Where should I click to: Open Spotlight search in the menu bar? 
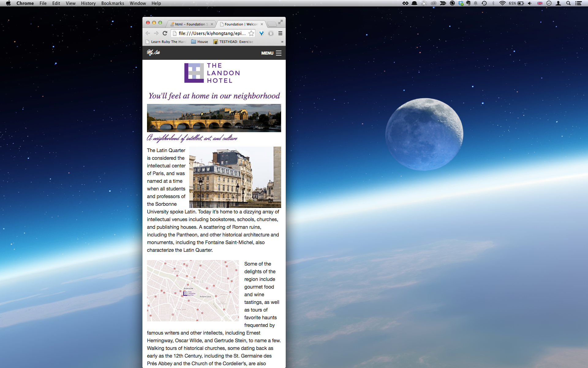click(x=568, y=3)
